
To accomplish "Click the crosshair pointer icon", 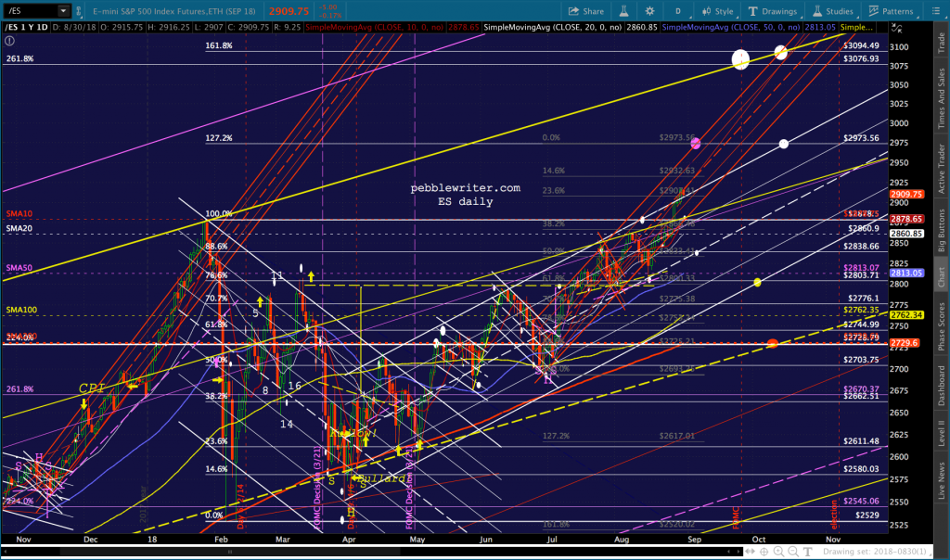I will [x=764, y=552].
